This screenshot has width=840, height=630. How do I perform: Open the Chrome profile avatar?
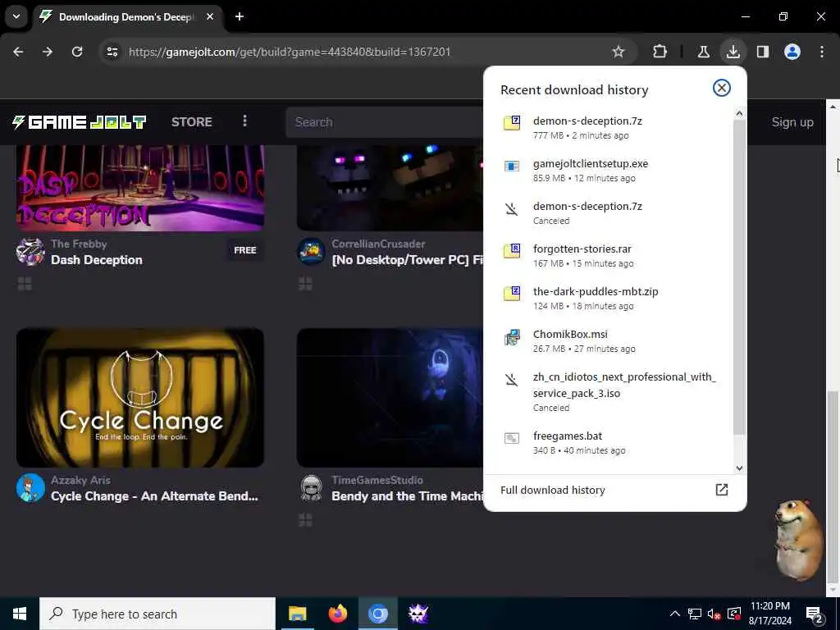[x=792, y=52]
